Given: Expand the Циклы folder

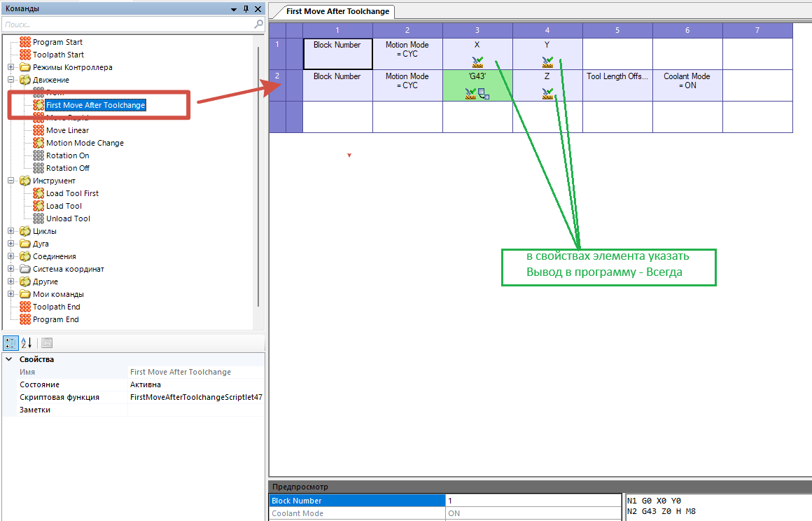Looking at the screenshot, I should pos(11,231).
